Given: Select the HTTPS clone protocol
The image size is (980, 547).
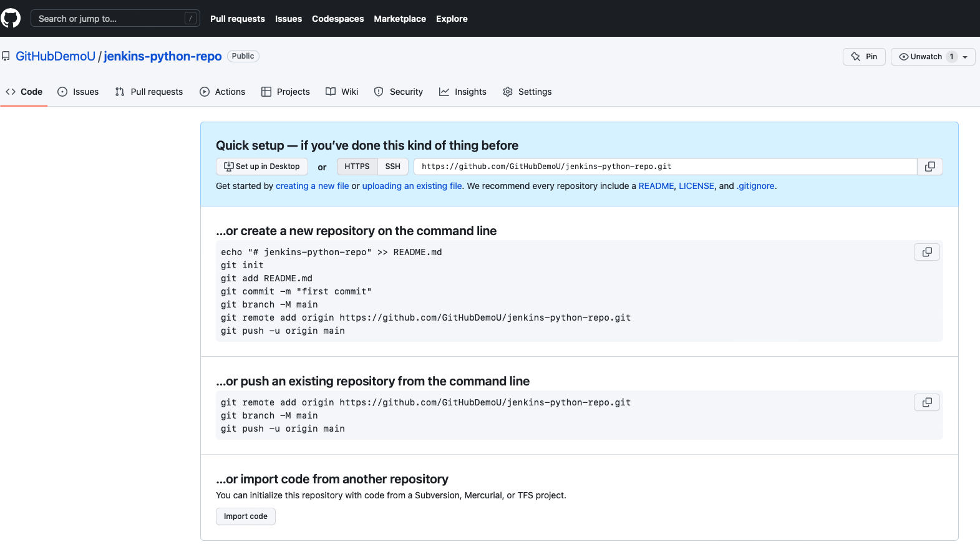Looking at the screenshot, I should coord(357,167).
